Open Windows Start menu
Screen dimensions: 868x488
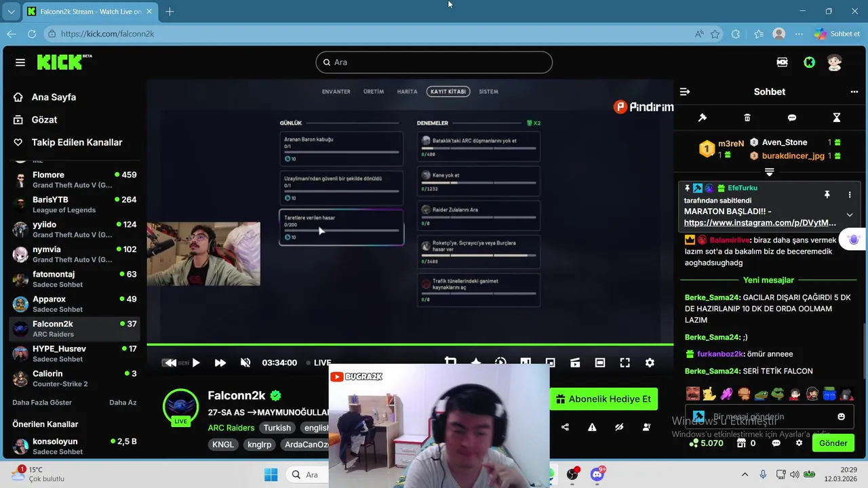tap(271, 474)
